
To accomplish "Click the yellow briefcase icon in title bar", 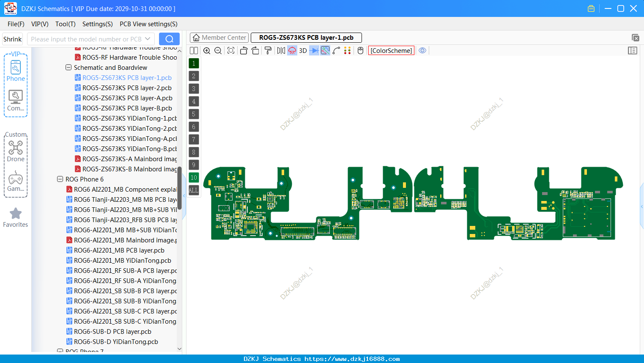I will pos(591,8).
